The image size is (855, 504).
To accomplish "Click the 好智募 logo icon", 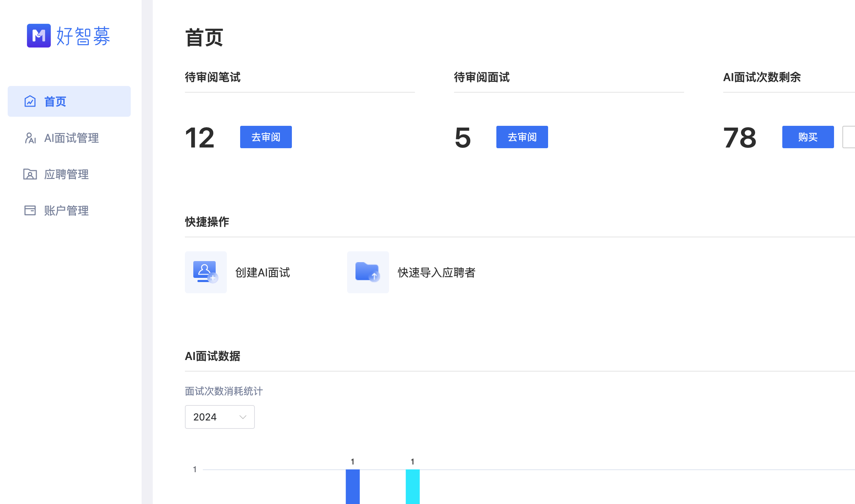I will (39, 36).
